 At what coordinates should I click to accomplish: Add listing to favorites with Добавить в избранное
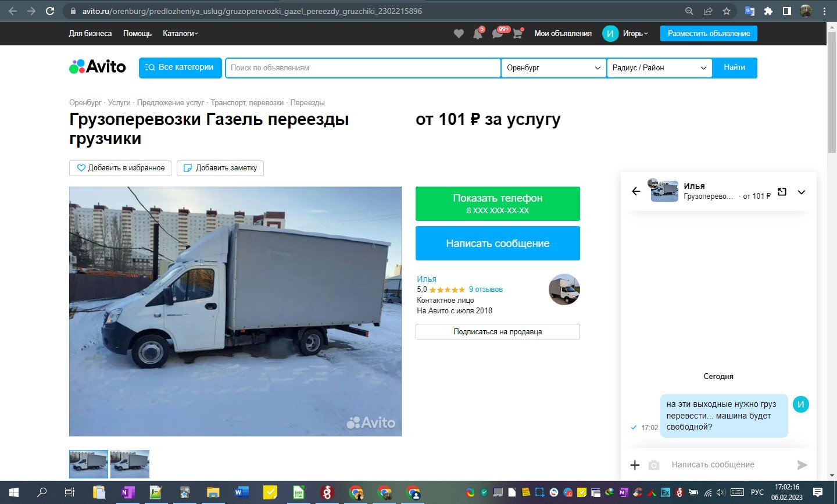(x=120, y=168)
